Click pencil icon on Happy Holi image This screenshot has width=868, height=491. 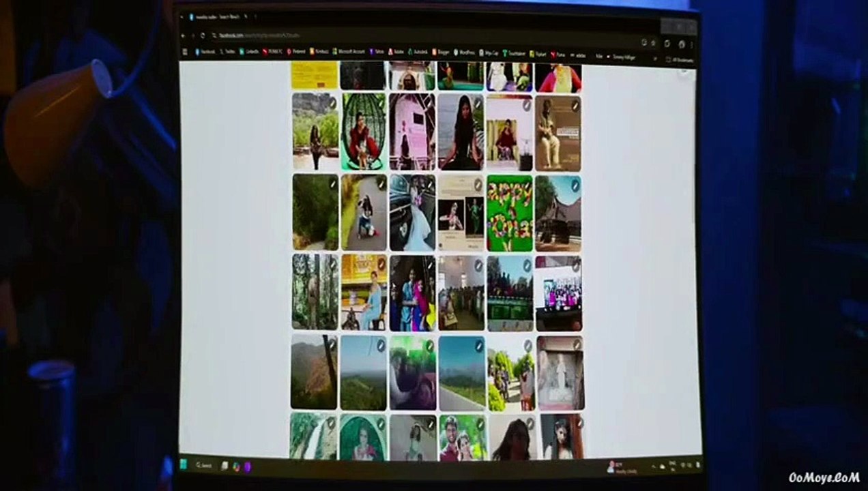click(527, 185)
